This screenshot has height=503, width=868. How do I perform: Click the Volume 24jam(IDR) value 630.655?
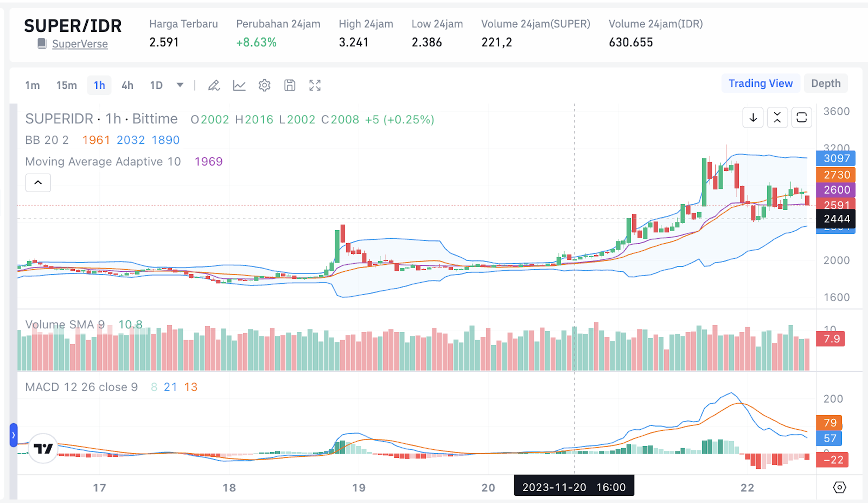click(631, 42)
